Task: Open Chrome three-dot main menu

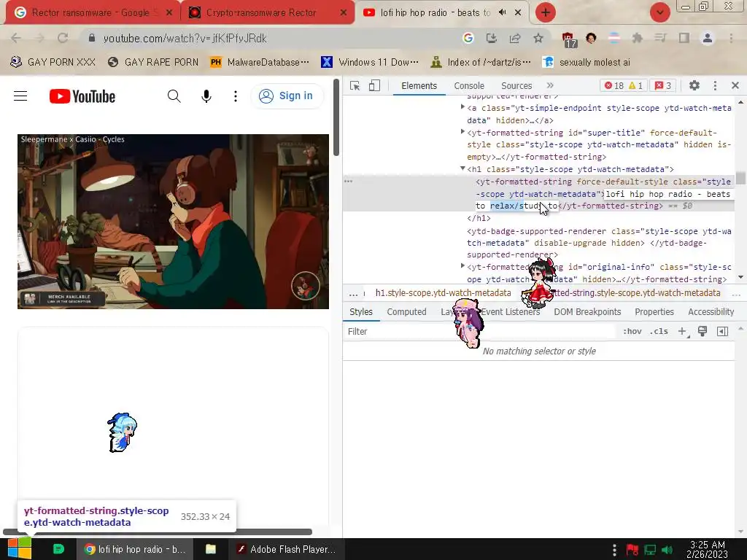Action: 731,38
